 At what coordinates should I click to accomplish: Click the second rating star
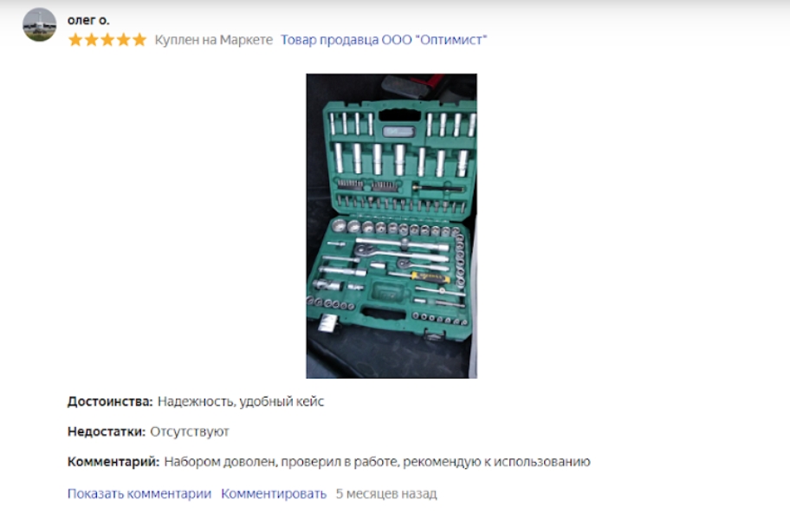pyautogui.click(x=91, y=40)
